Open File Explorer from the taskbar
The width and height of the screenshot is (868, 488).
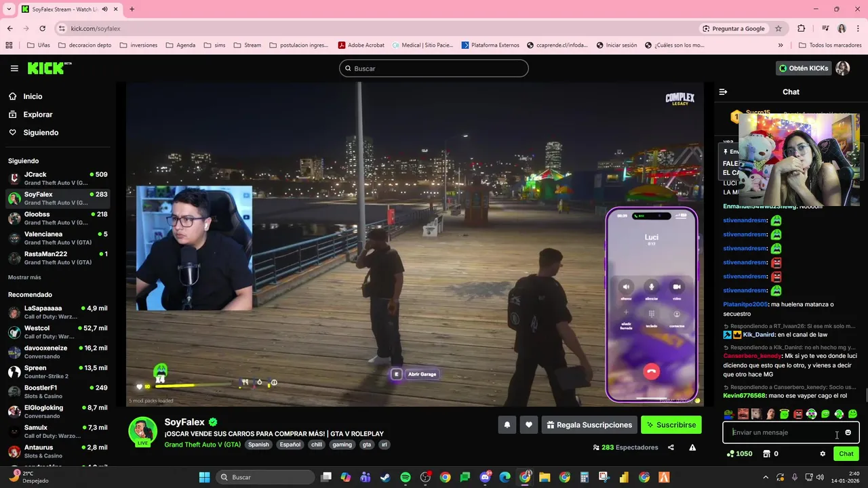(x=545, y=477)
